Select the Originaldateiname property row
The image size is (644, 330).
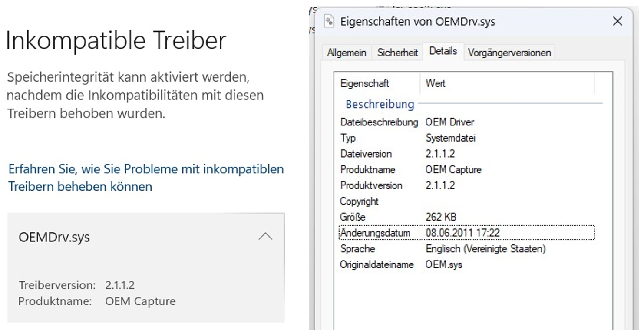[x=466, y=264]
